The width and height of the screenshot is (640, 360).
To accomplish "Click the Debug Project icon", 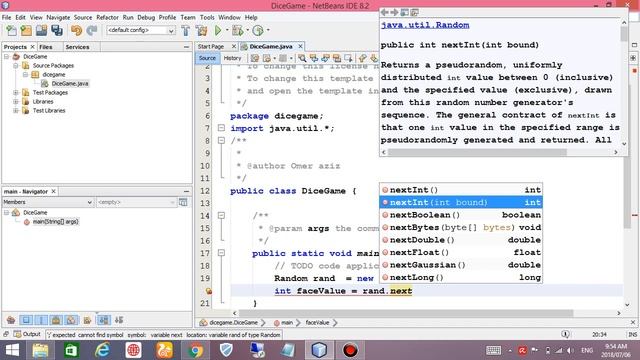I will [237, 30].
